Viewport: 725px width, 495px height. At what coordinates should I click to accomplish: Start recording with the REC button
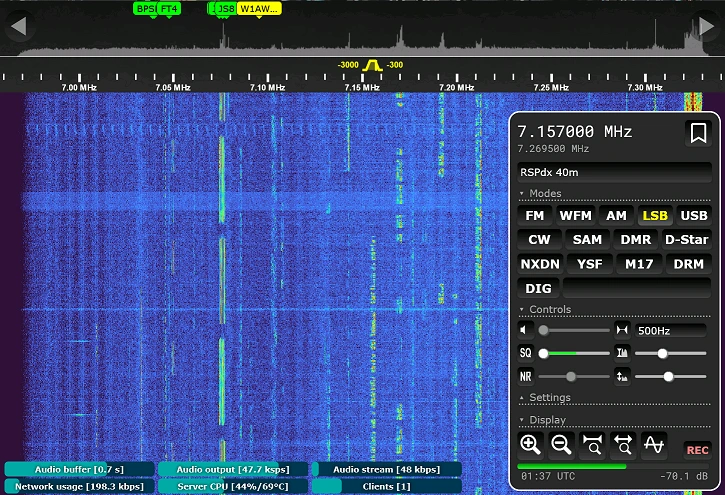(x=697, y=450)
